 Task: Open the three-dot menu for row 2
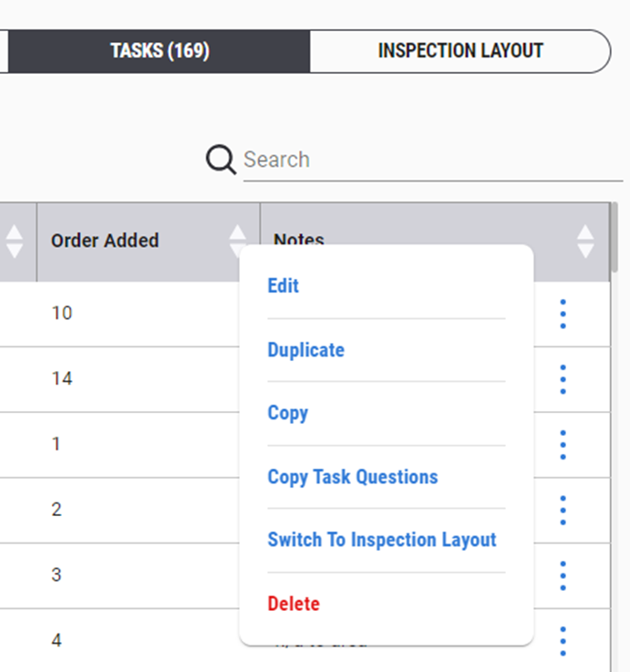click(x=563, y=510)
